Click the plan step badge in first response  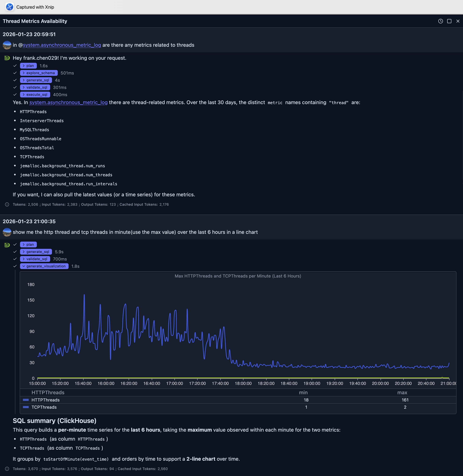pyautogui.click(x=28, y=66)
